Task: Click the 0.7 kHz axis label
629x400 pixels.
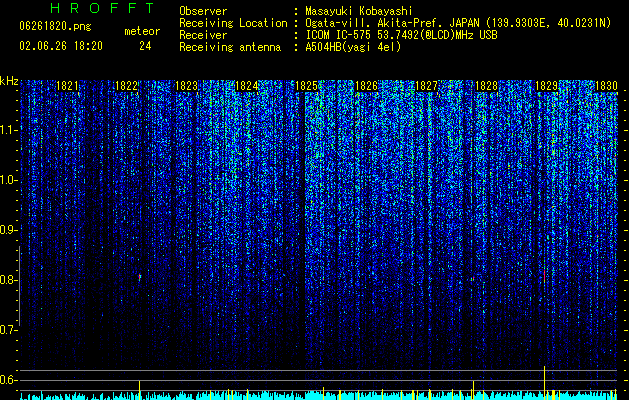Action: pos(8,330)
